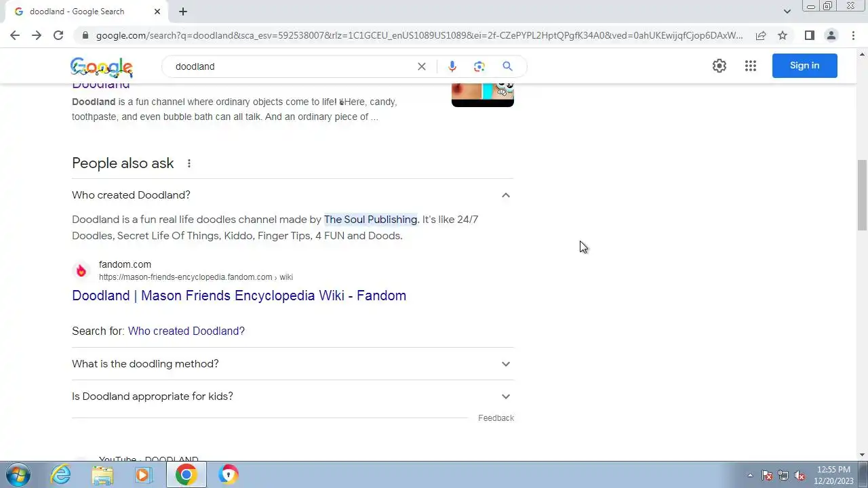Open the browser side panel
Image resolution: width=868 pixels, height=488 pixels.
810,35
